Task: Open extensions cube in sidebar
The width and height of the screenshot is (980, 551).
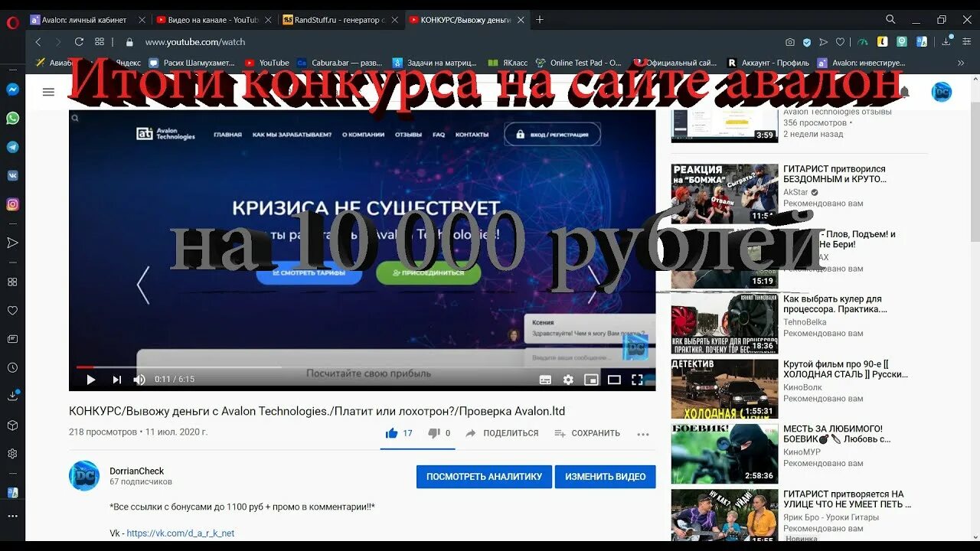Action: 12,425
